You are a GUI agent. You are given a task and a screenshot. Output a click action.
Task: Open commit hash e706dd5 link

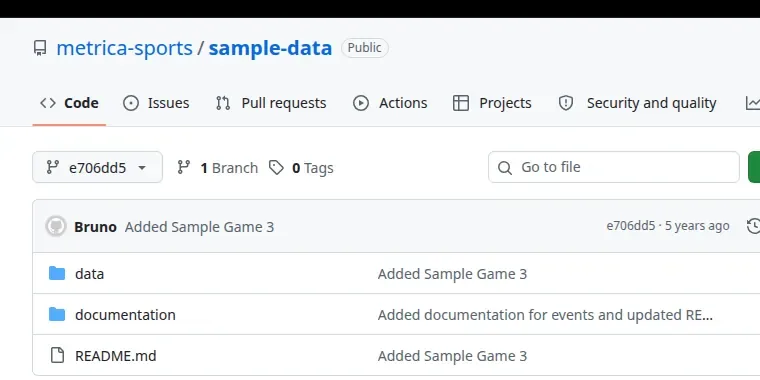(631, 226)
